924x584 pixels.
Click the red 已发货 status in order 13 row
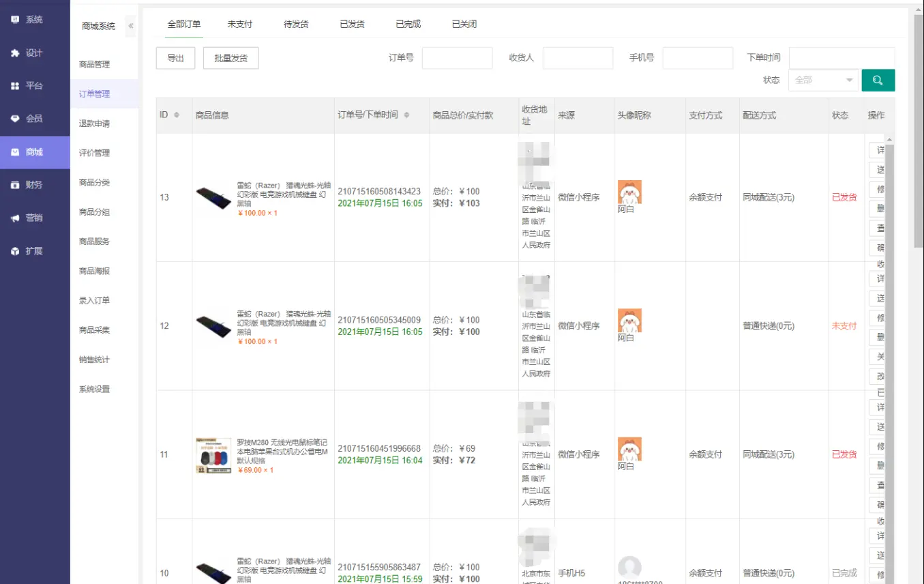(844, 198)
